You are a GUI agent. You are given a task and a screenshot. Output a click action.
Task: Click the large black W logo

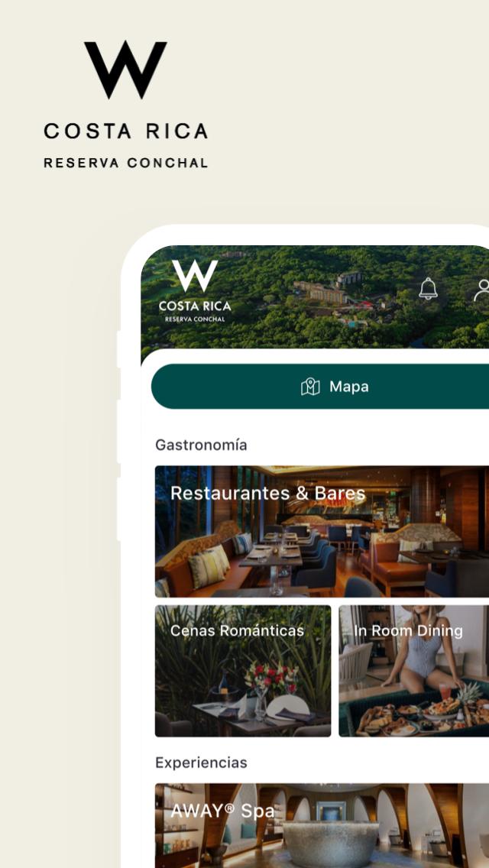coord(126,70)
